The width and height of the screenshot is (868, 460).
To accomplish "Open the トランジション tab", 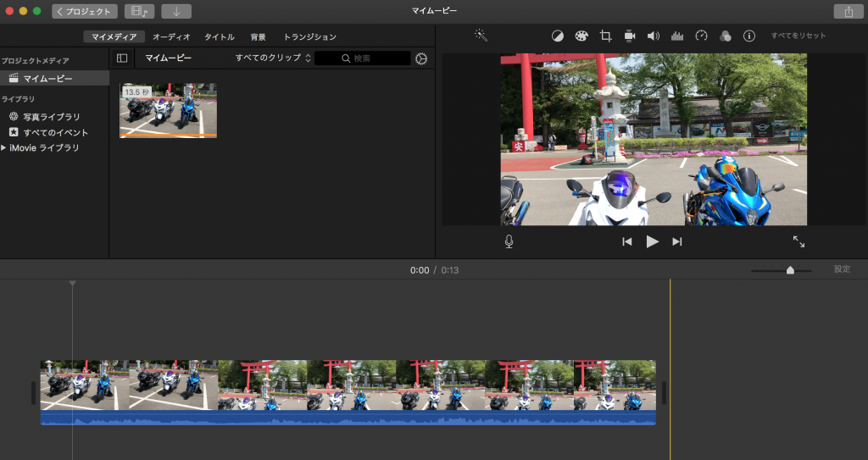I will (310, 36).
